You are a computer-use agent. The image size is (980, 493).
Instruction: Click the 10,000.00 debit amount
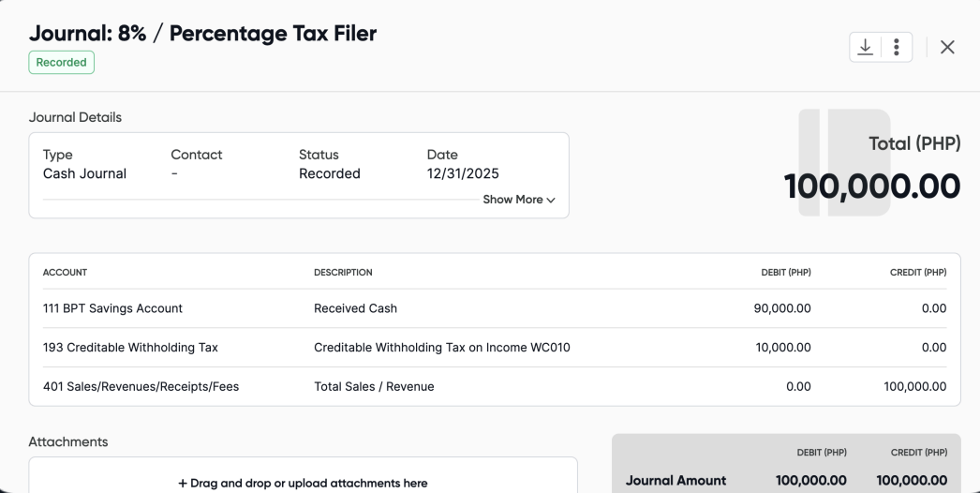pos(782,348)
